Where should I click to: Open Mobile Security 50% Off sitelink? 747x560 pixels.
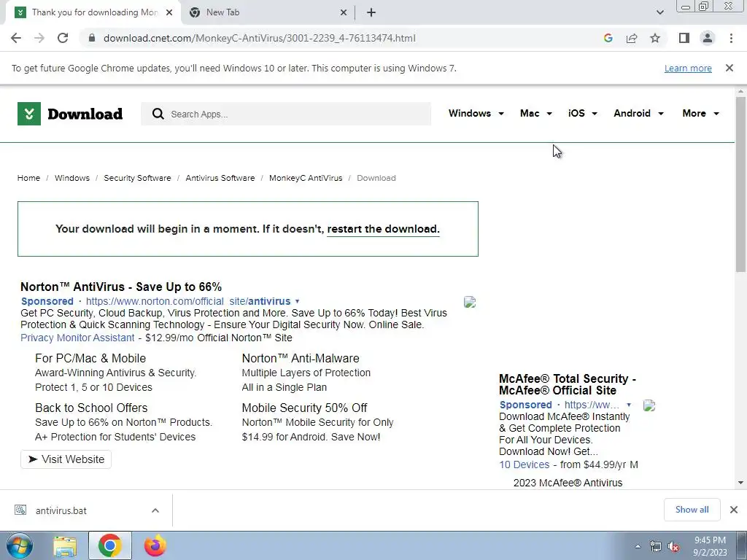(304, 408)
